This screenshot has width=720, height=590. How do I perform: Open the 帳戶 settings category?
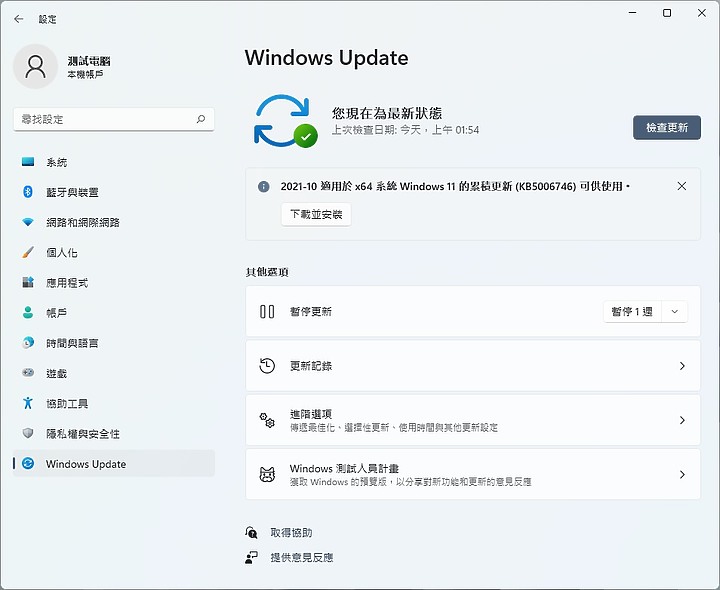pyautogui.click(x=114, y=313)
